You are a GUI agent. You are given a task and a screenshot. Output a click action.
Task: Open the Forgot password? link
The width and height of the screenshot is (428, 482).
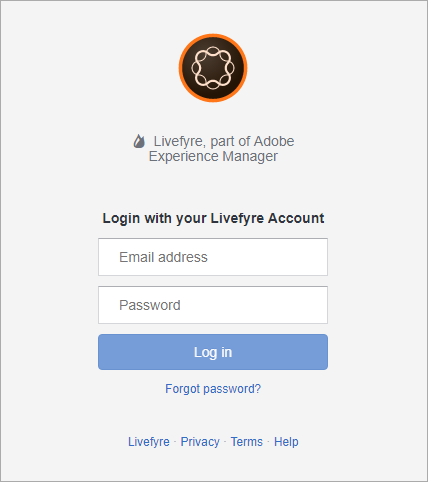(213, 389)
